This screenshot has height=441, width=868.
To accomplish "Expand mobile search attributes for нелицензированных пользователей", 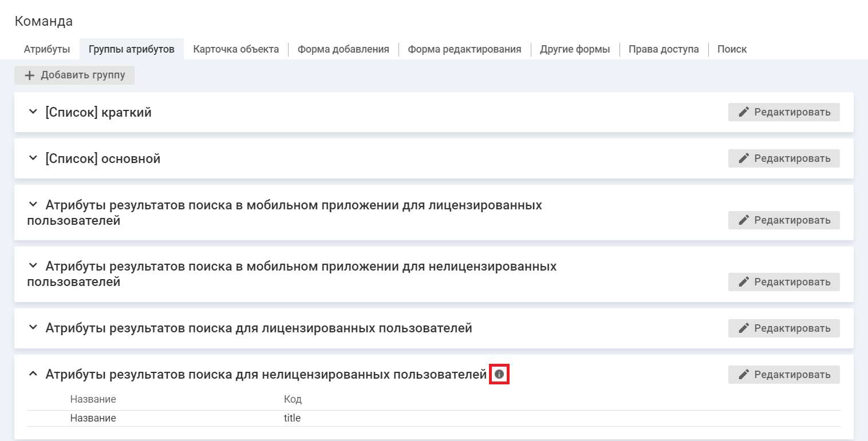I will 33,266.
